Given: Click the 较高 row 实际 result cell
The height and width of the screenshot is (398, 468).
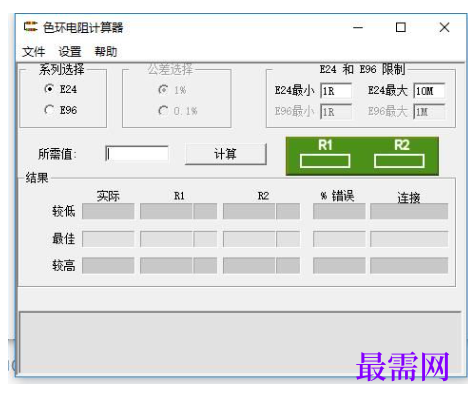Looking at the screenshot, I should point(108,266).
